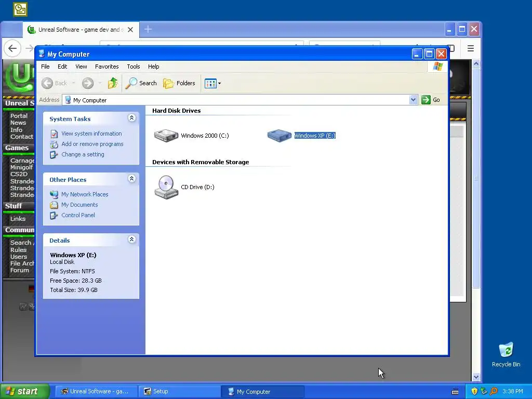This screenshot has height=399, width=532.
Task: Switch to Setup taskbar button
Action: coord(179,391)
